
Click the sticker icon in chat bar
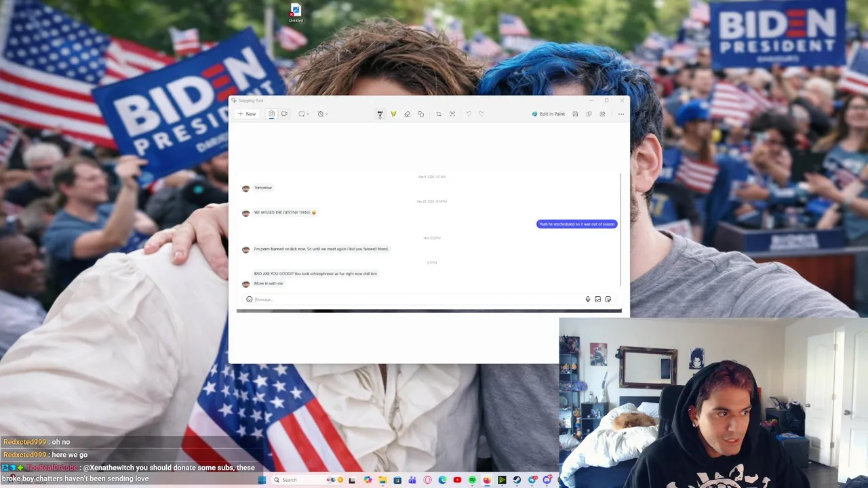(608, 299)
